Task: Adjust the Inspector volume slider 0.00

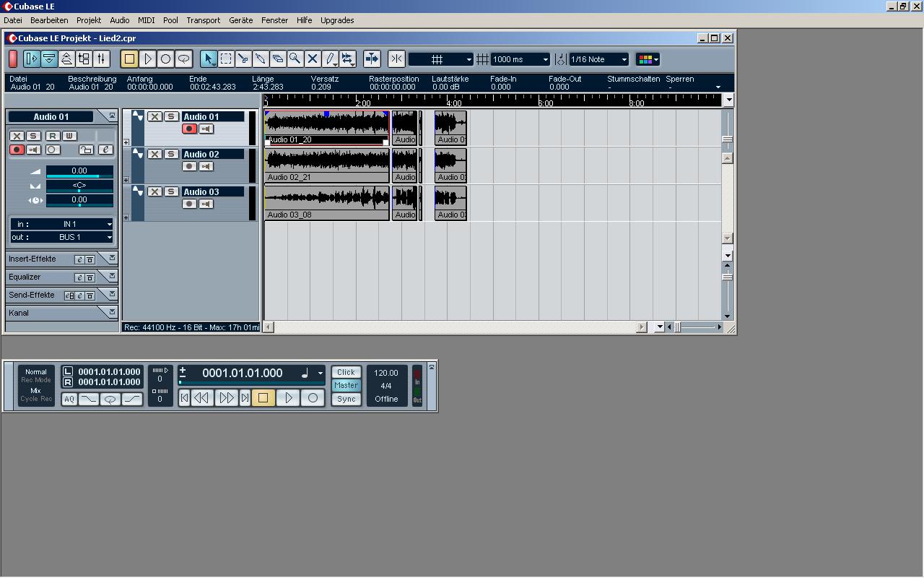Action: coord(79,172)
